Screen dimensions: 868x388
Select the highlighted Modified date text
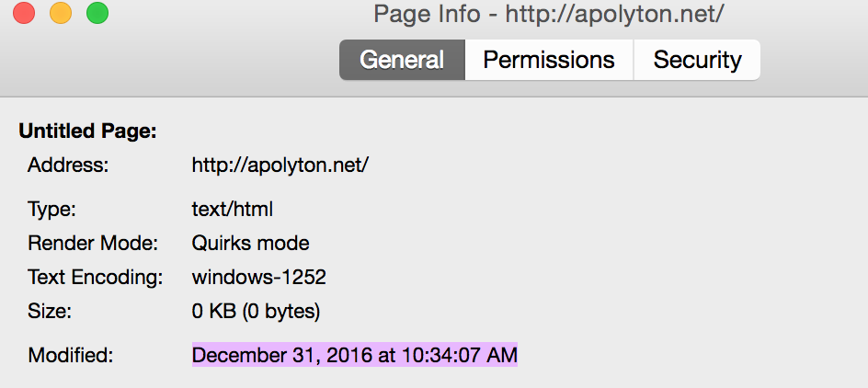[355, 355]
